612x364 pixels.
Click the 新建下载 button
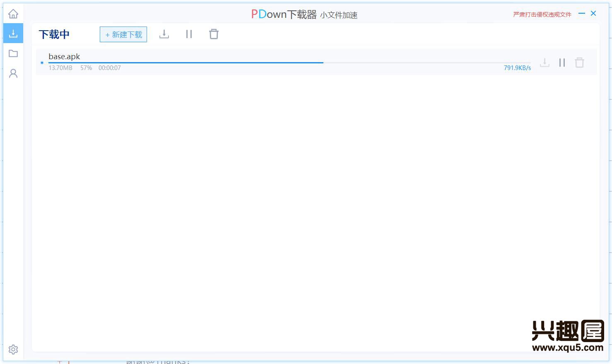(123, 34)
